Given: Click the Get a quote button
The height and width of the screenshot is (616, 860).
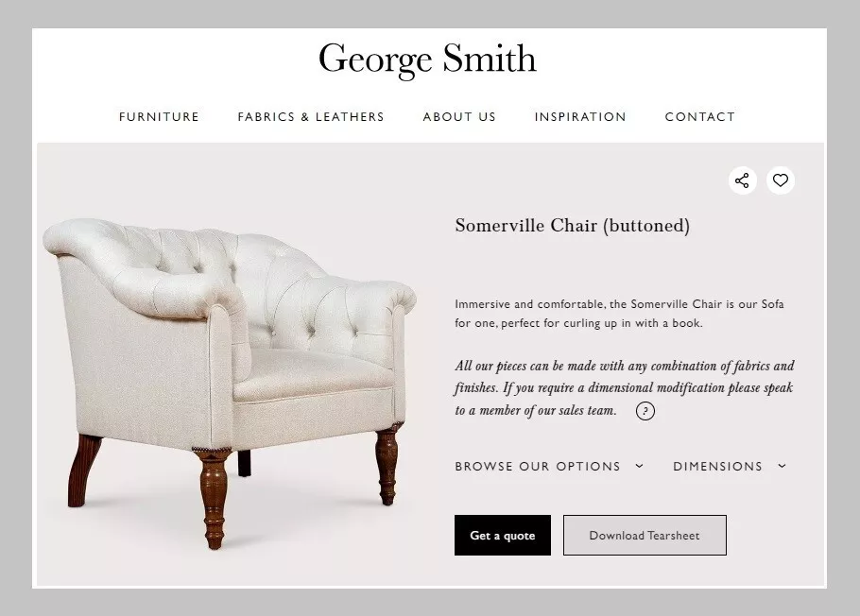Looking at the screenshot, I should (503, 536).
